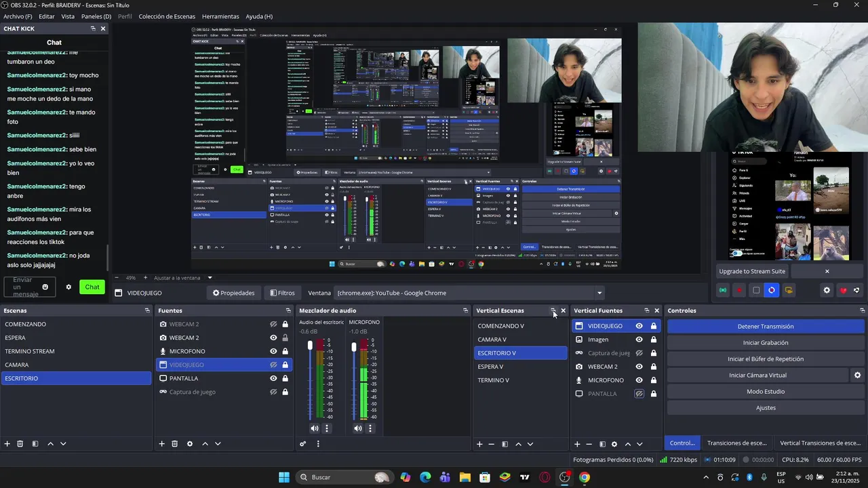Switch to Transiciones de escena tab

point(736,443)
